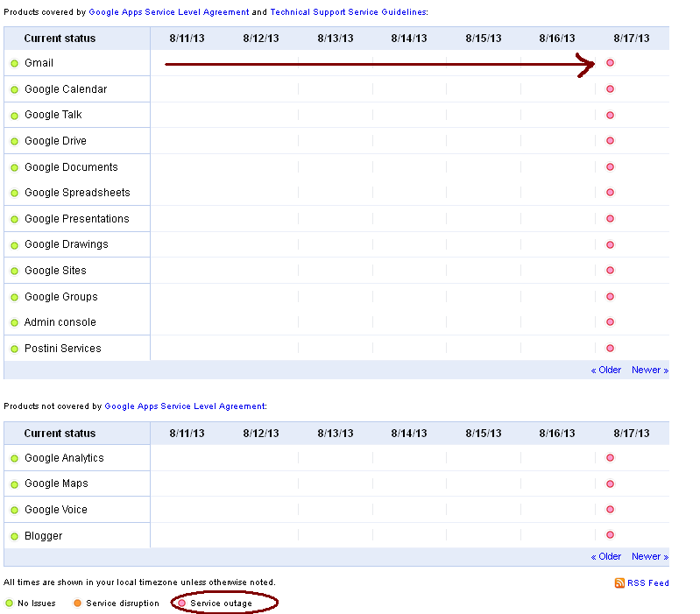Click the Google Spreadsheets product name
The image size is (700, 614).
click(77, 193)
